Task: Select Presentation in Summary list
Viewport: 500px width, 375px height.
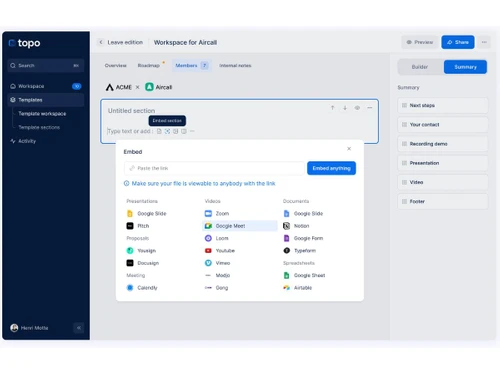Action: (x=443, y=163)
